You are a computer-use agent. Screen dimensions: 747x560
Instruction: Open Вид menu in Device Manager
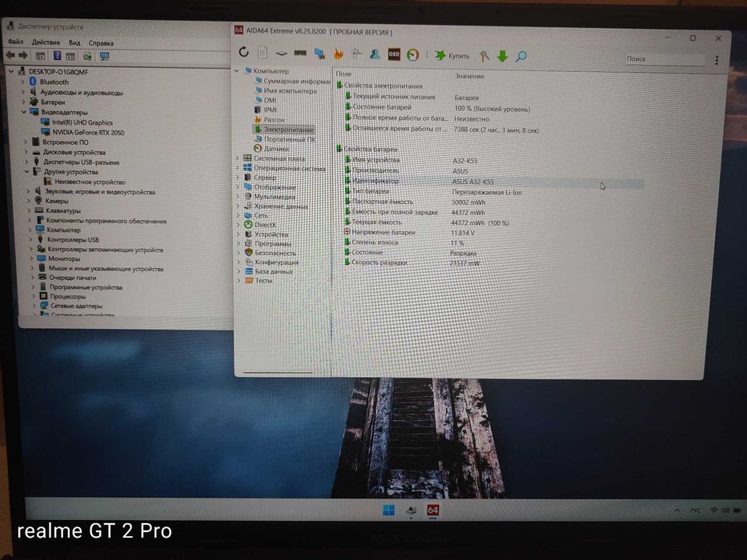[x=74, y=42]
